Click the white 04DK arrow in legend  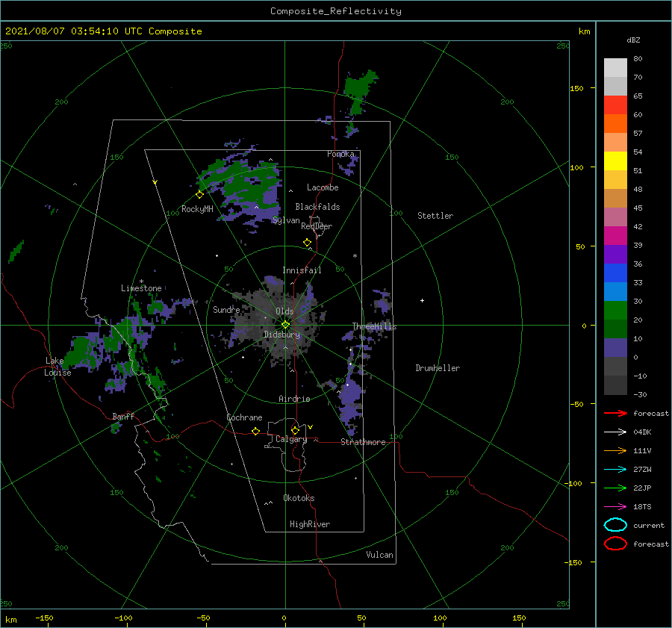615,432
